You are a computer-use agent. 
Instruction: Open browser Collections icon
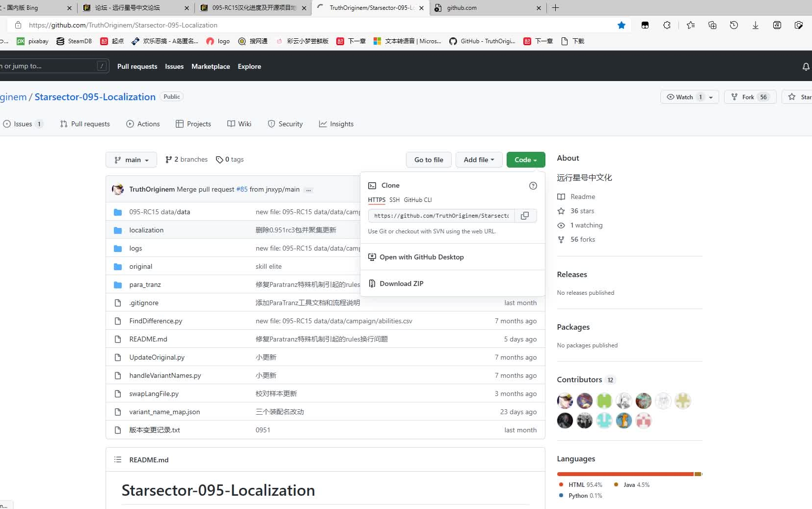pos(712,25)
